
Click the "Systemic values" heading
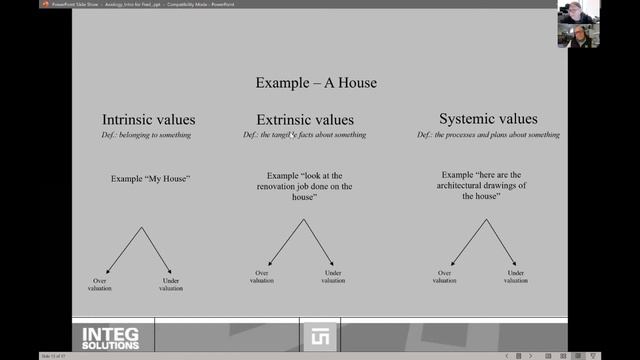(488, 119)
